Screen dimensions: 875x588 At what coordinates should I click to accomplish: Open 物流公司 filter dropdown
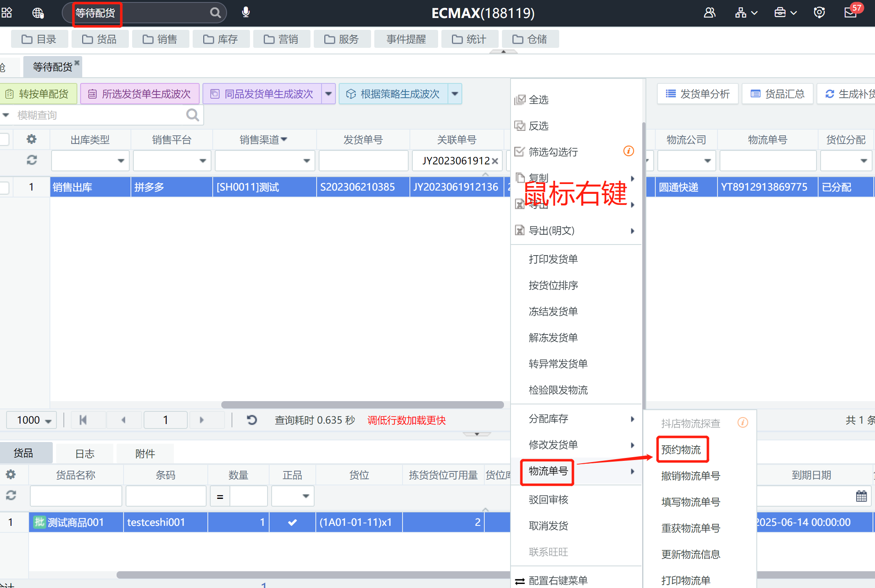pyautogui.click(x=708, y=161)
